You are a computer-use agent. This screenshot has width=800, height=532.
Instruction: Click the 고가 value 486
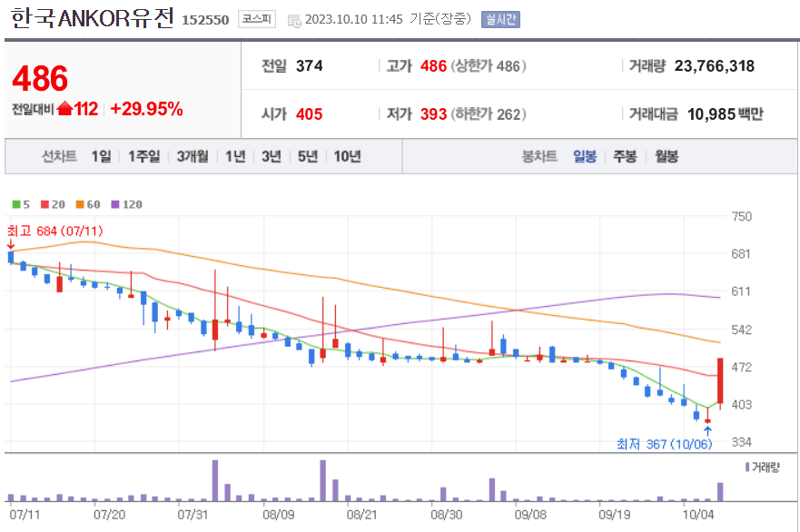433,65
